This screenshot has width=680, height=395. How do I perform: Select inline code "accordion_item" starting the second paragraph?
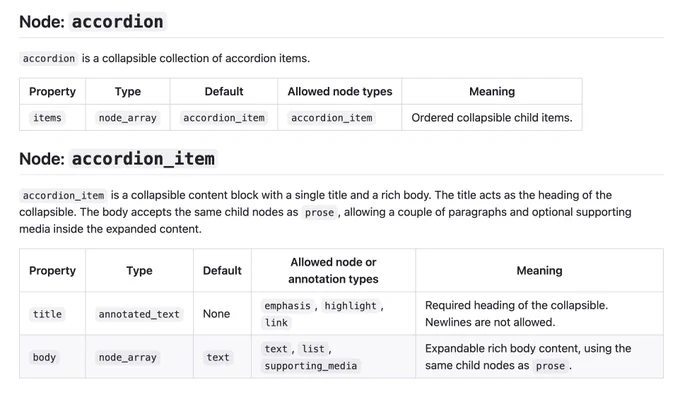click(63, 196)
